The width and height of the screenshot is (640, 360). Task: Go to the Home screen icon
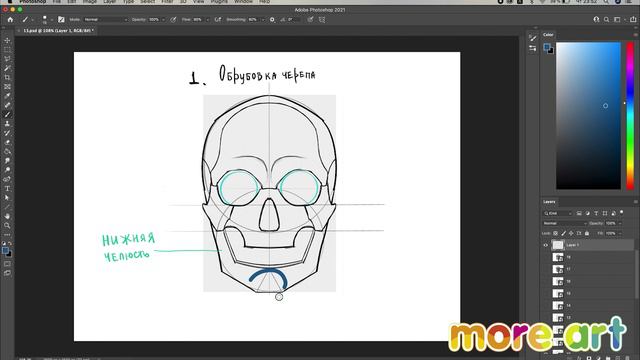point(10,19)
